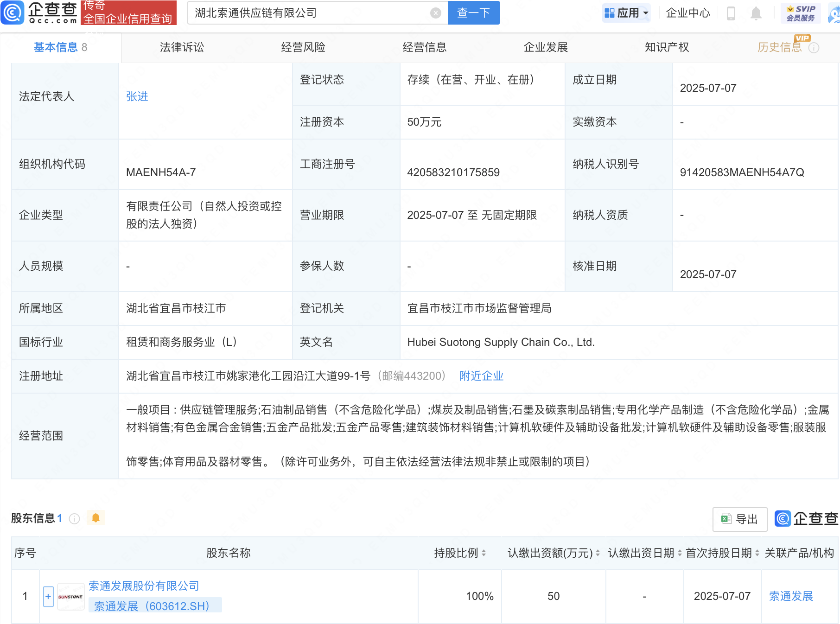The image size is (840, 624).
Task: Click the 传奇 全国企业信用查询 banner
Action: 128,13
